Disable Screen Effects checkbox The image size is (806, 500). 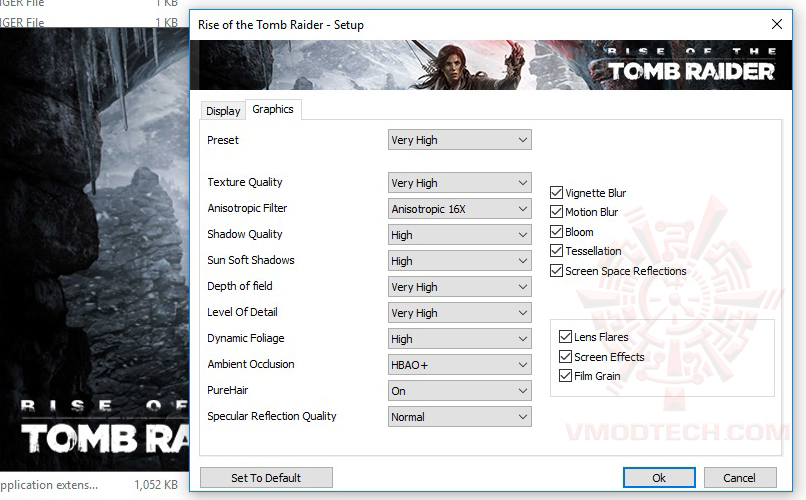pos(565,357)
